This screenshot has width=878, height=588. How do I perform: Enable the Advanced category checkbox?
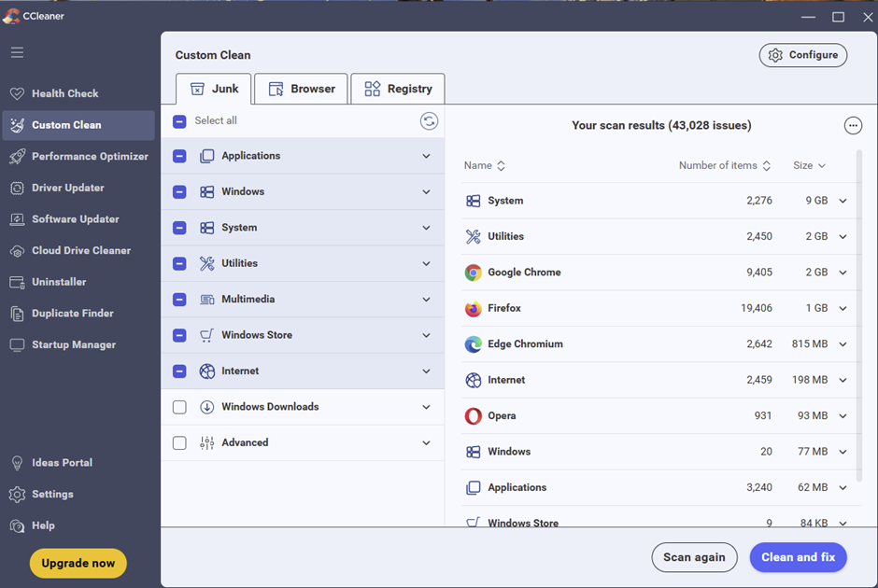tap(179, 443)
